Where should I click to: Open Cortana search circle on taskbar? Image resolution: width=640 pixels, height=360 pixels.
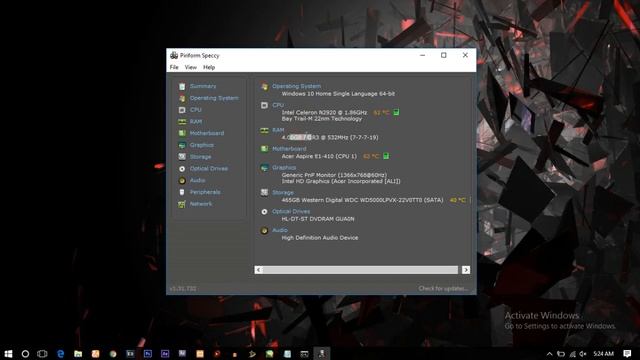[25, 354]
